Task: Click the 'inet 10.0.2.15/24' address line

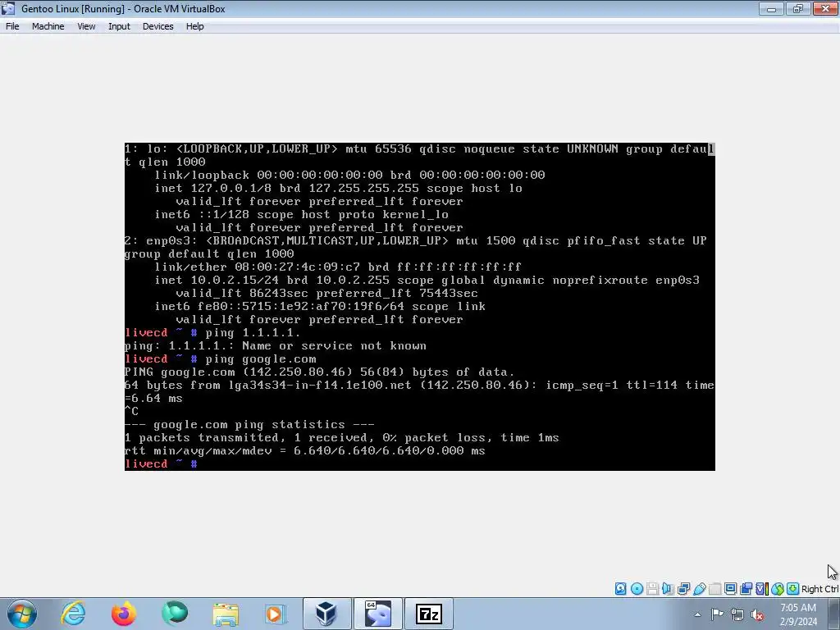Action: [427, 281]
